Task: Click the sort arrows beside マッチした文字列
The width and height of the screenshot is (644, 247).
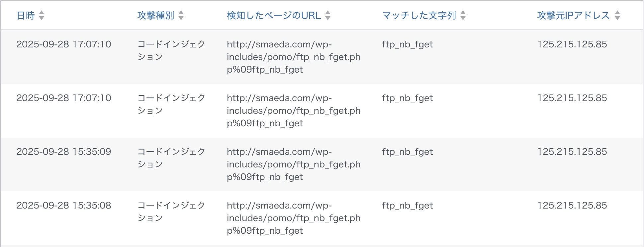Action: coord(463,15)
